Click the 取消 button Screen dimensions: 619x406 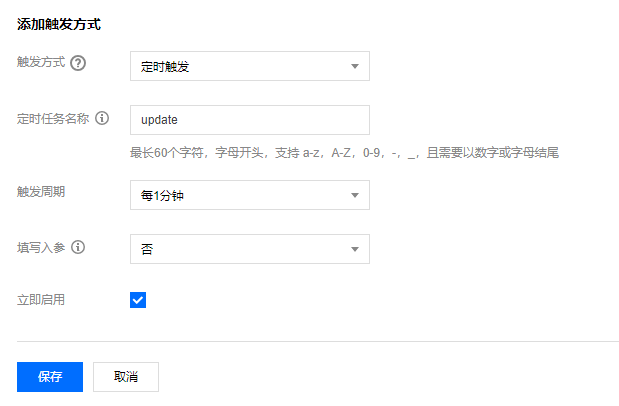[126, 377]
